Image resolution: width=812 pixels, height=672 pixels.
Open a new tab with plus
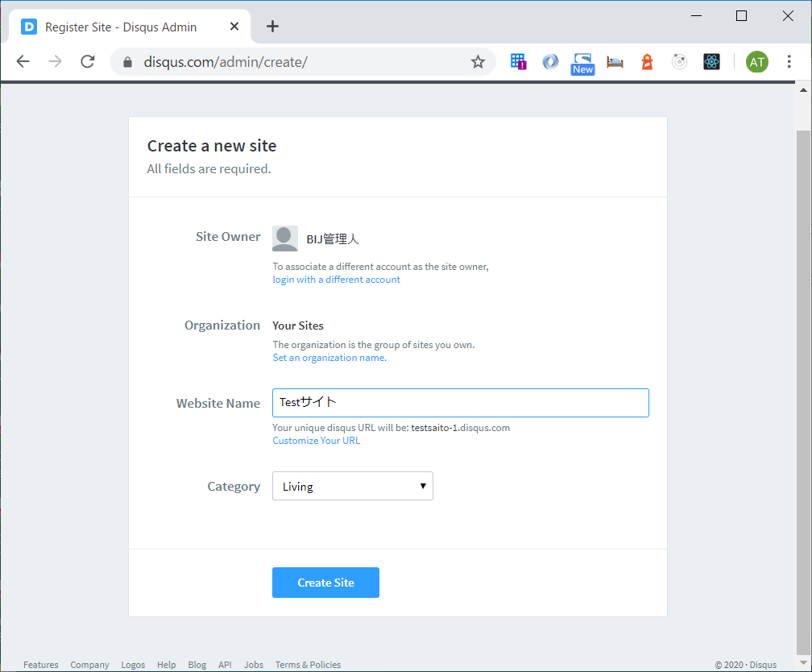[x=272, y=27]
